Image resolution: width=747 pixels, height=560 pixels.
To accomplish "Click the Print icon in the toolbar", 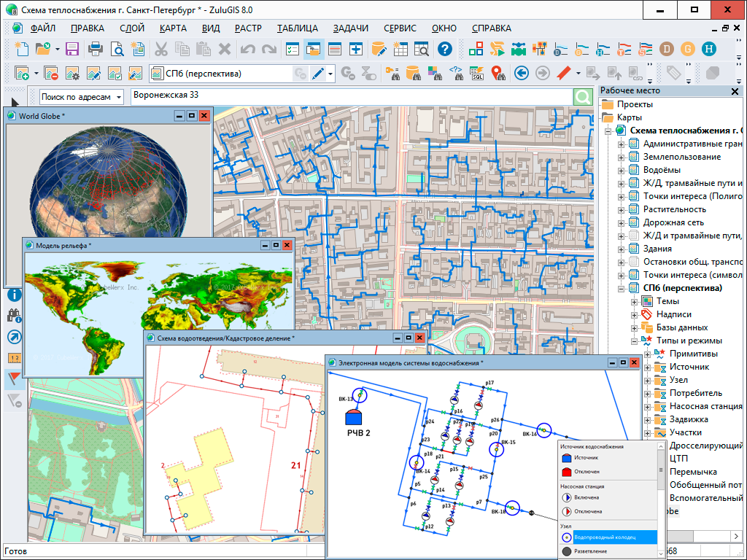I will (x=96, y=50).
